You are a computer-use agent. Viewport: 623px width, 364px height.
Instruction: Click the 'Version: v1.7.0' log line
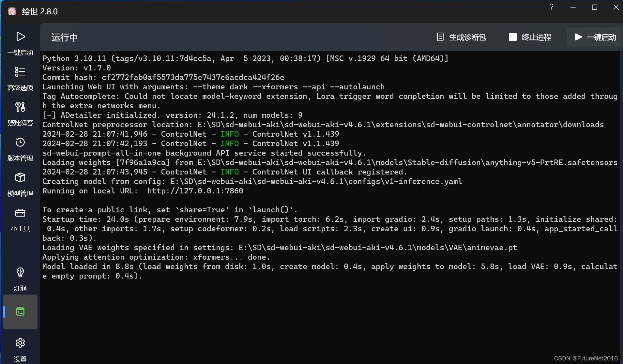[77, 68]
